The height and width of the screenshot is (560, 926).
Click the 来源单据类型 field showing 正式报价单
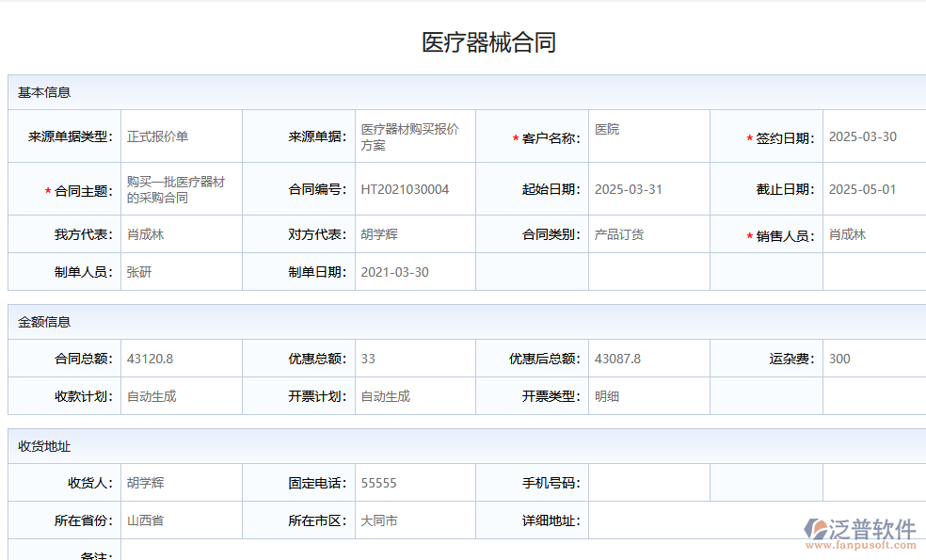(x=182, y=136)
